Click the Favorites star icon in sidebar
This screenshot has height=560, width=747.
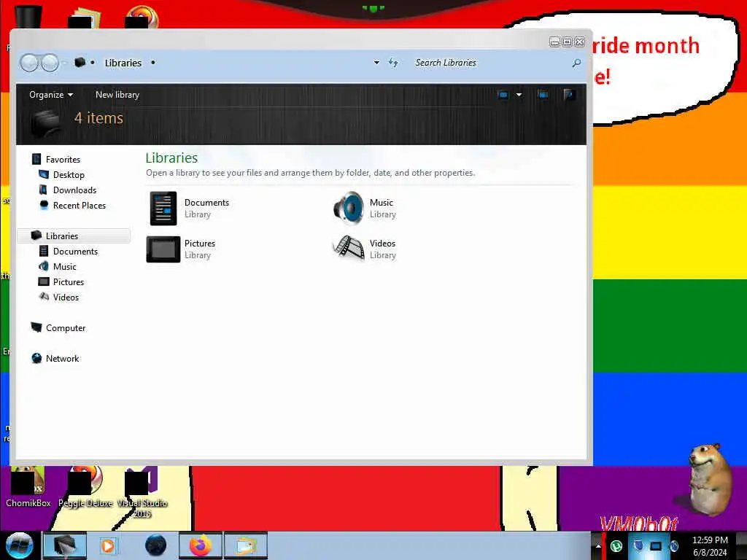point(36,159)
